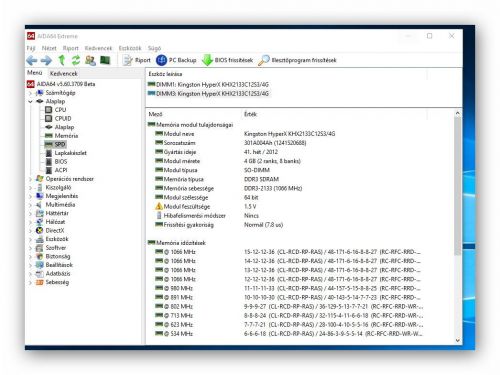This screenshot has height=375, width=500.
Task: Click the green Up arrow icon
Action: point(62,60)
